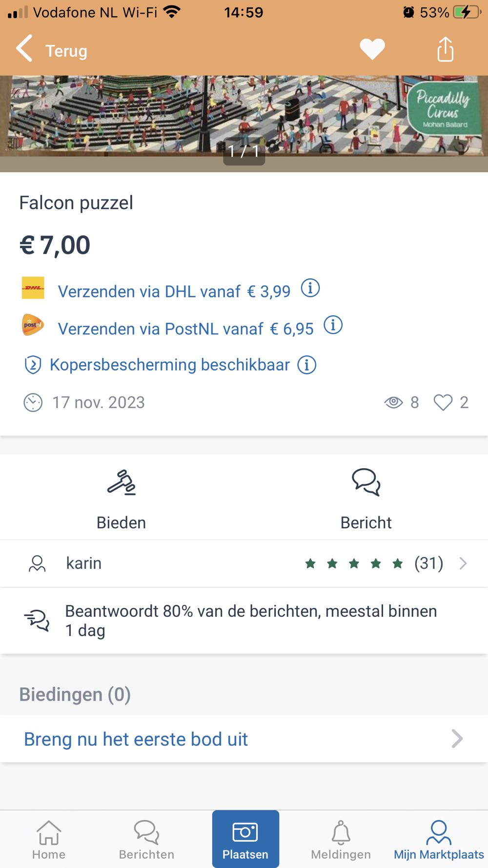Tap the outlined heart favorites counter
The width and height of the screenshot is (488, 868).
point(443,402)
